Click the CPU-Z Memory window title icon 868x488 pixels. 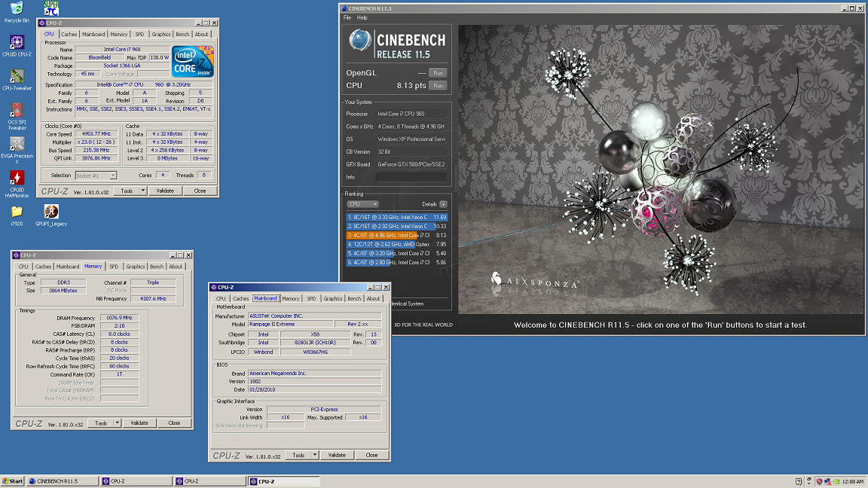(16, 255)
